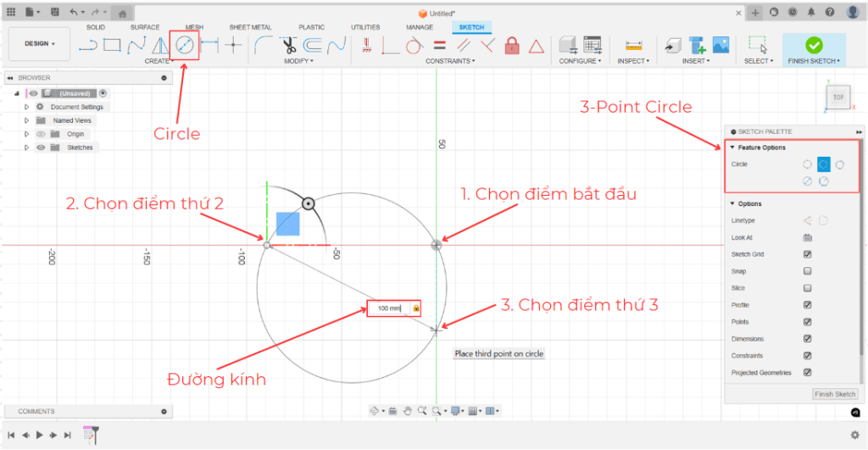Click the Finish Sketch button in the palette
The height and width of the screenshot is (450, 868).
coord(834,394)
